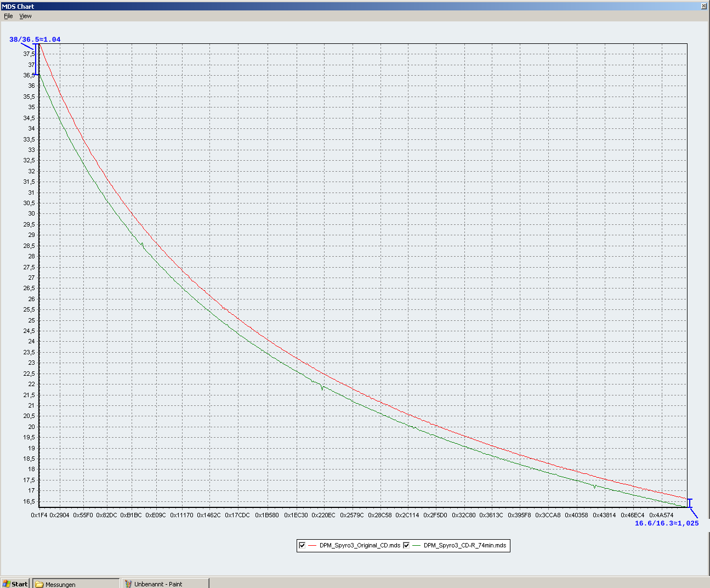Click the 27,5 value on the Y axis
The width and height of the screenshot is (710, 588).
29,267
